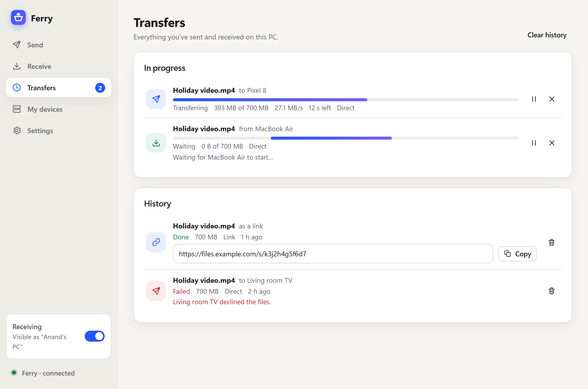Click the red 'Failed' status label
The height and width of the screenshot is (389, 588).
181,292
